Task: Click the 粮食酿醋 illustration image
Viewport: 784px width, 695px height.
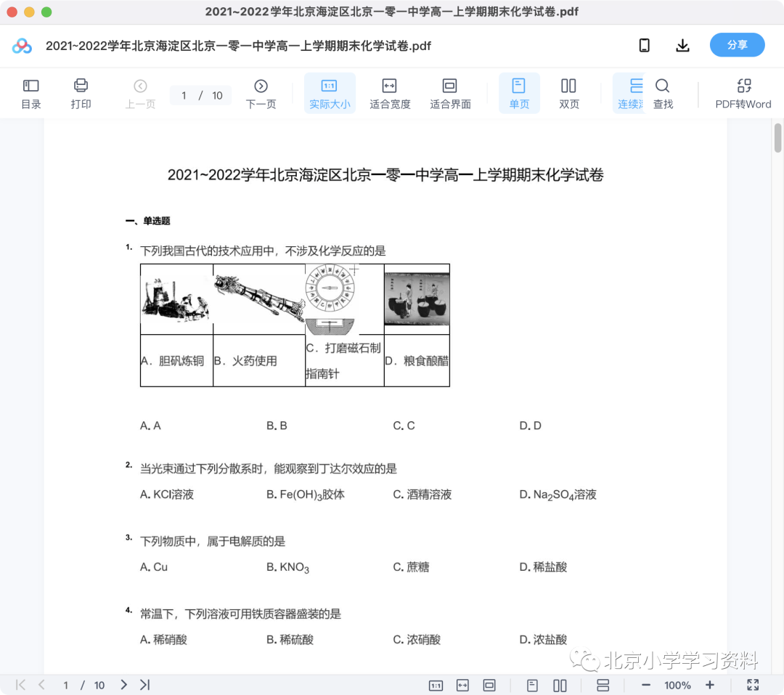Action: pyautogui.click(x=417, y=299)
